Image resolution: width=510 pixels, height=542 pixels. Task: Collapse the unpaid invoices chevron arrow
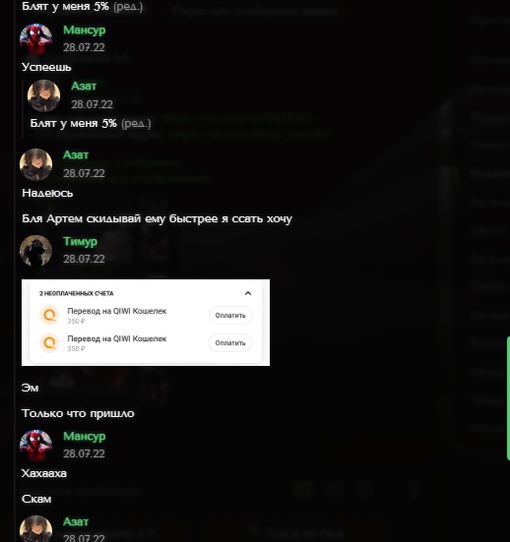(x=248, y=293)
